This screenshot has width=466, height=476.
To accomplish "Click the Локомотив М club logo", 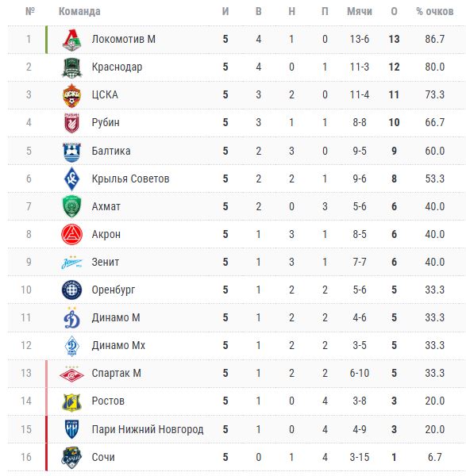I will pyautogui.click(x=71, y=40).
